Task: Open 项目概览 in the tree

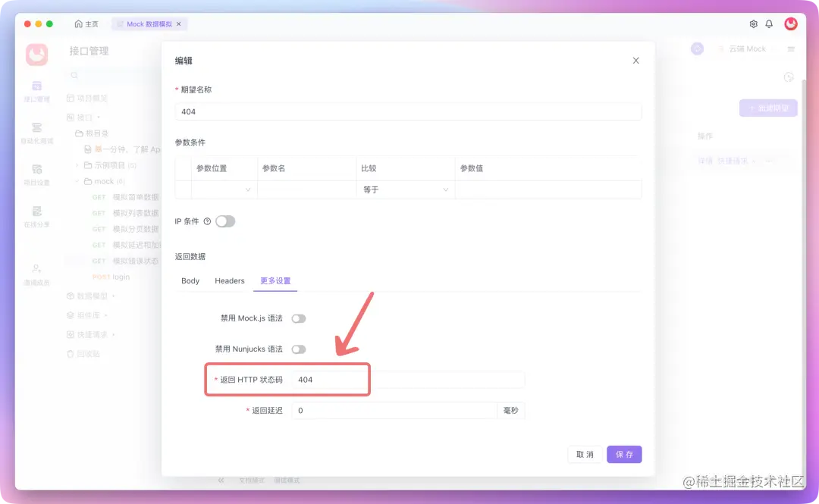Action: click(86, 99)
